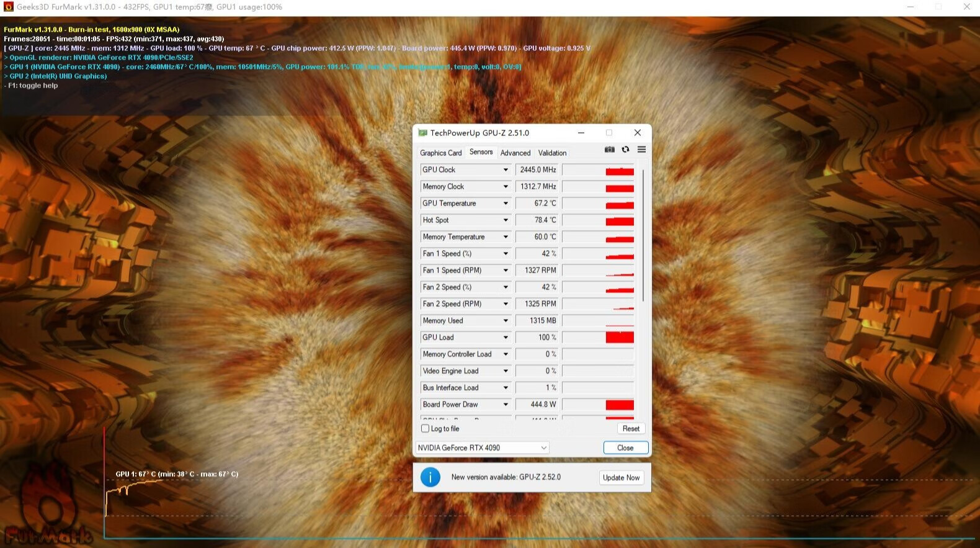980x548 pixels.
Task: Click the FurMark Burn-in test title line
Action: [x=92, y=29]
